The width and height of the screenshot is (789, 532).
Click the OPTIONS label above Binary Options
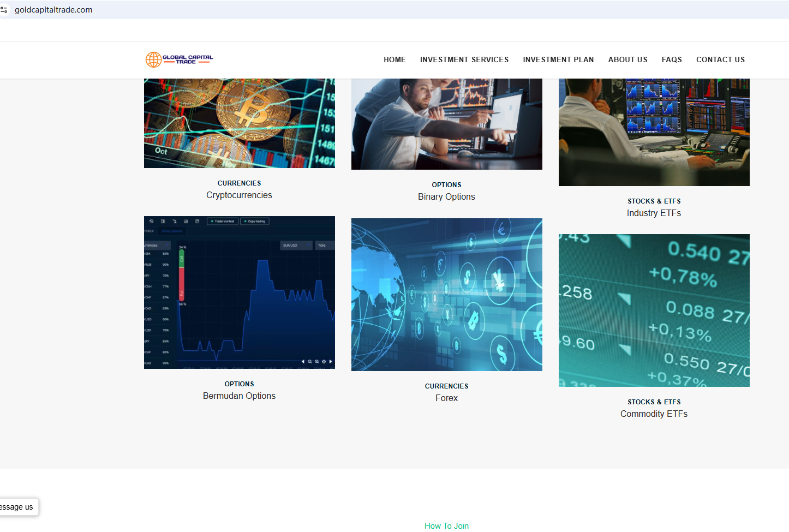[446, 185]
